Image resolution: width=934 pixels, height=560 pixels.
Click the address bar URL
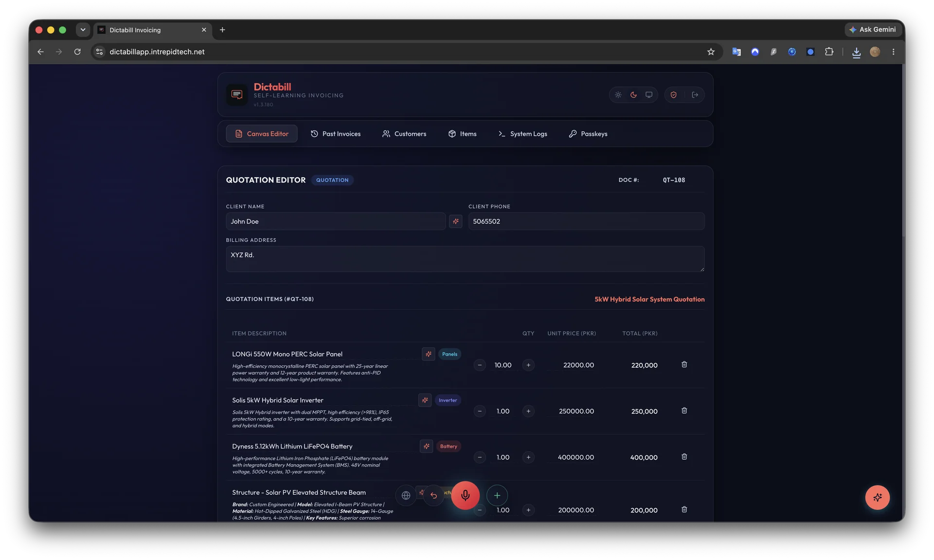(x=157, y=52)
